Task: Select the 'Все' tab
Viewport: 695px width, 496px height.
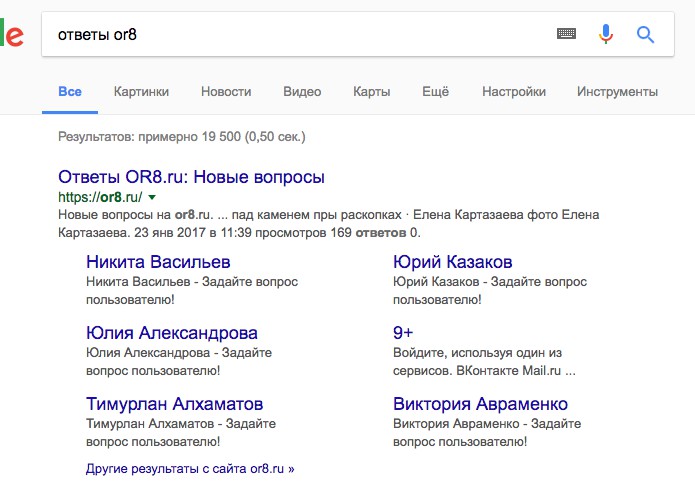Action: coord(70,92)
